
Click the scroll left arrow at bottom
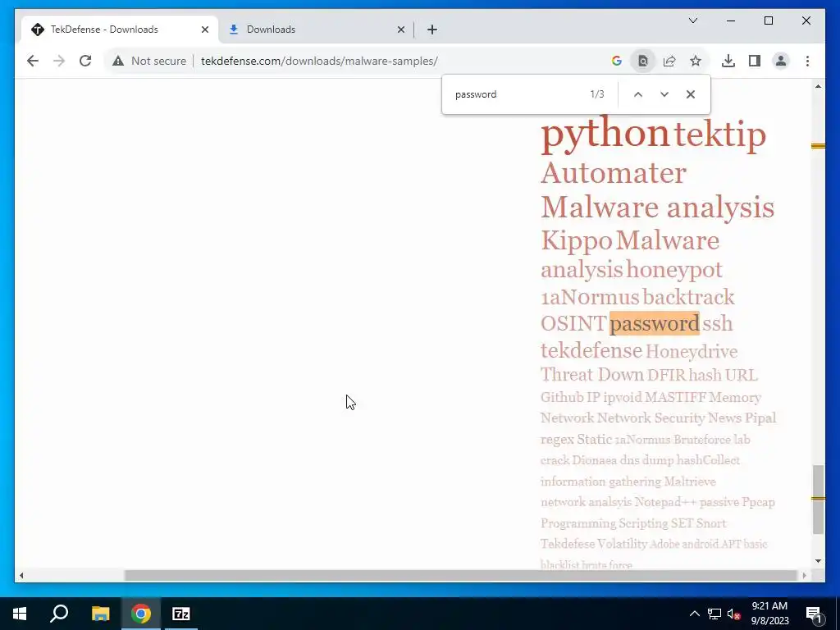coord(21,575)
